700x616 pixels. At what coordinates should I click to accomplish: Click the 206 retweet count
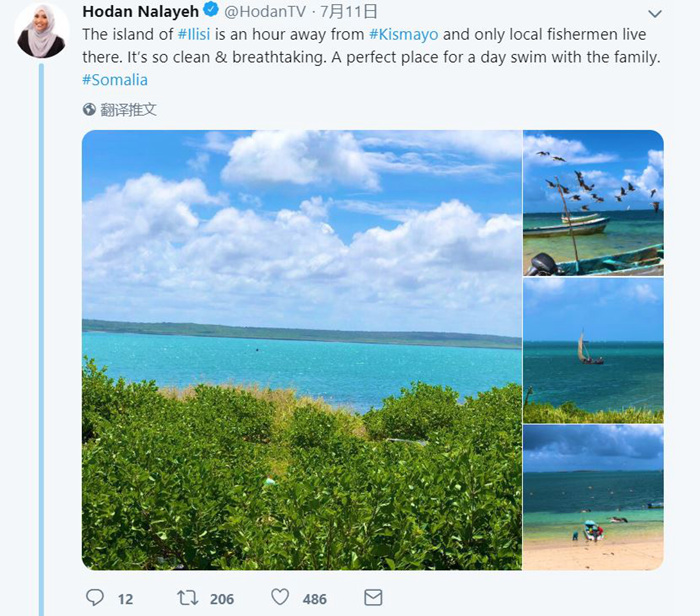pyautogui.click(x=221, y=599)
